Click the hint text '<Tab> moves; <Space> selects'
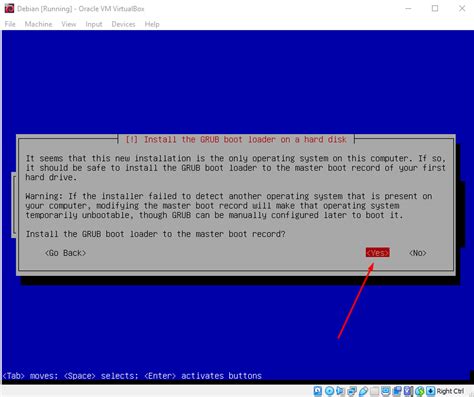The width and height of the screenshot is (474, 397). tap(70, 376)
